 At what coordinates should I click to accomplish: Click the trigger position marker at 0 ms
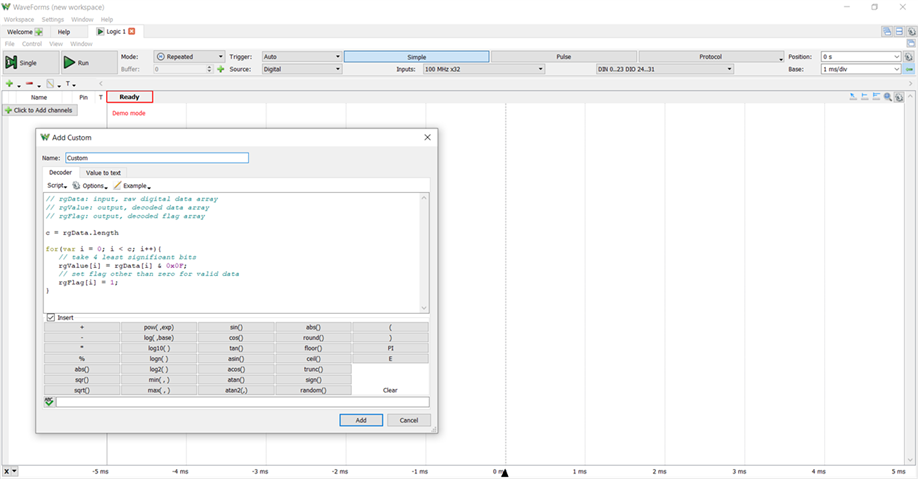505,472
